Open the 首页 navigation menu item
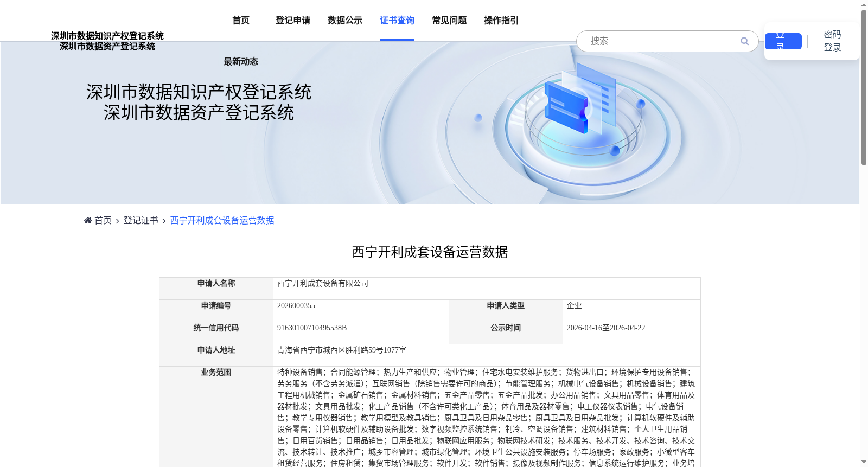The width and height of the screenshot is (868, 467). (x=241, y=21)
